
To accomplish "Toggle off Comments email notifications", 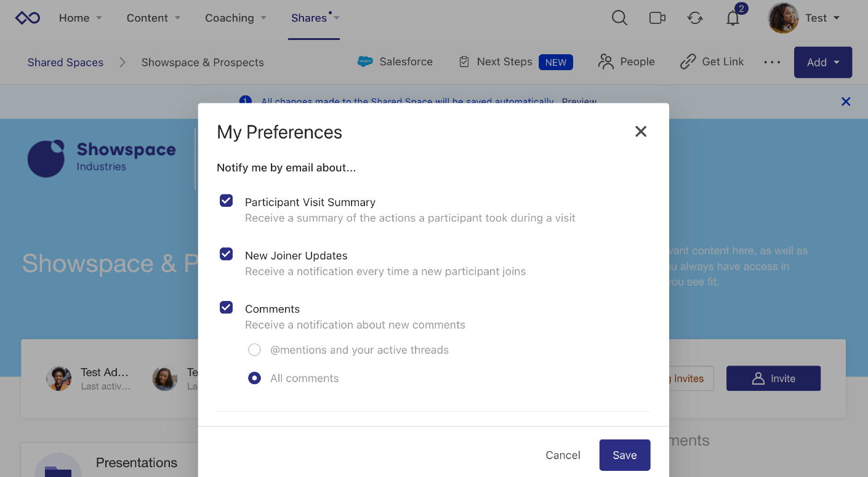I will coord(226,307).
